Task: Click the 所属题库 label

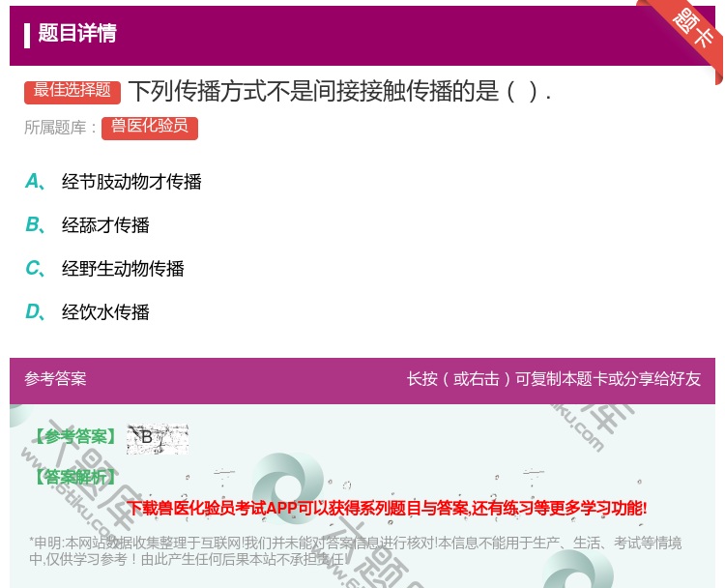Action: (x=60, y=128)
